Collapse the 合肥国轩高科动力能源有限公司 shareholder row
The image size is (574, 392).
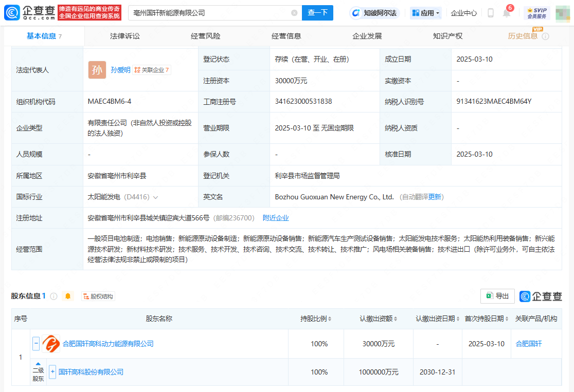coord(36,343)
